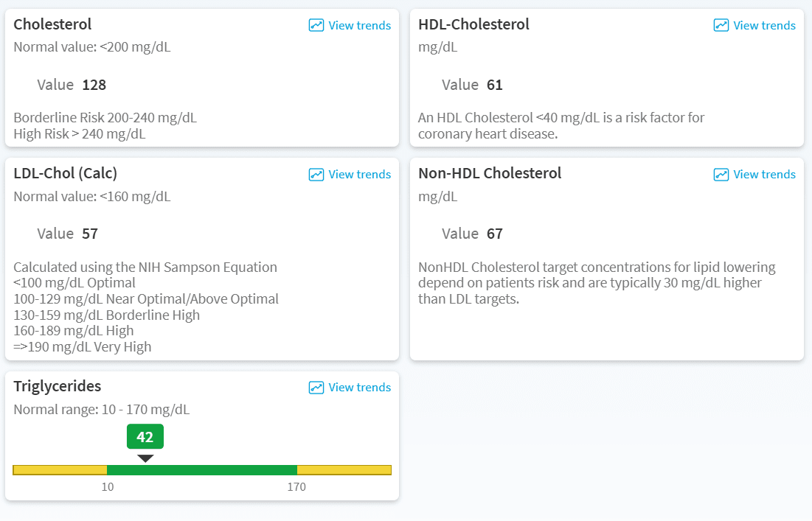Screen dimensions: 812x521
Task: Click the trend chart icon for Non-HDL Cholesterol
Action: (x=721, y=175)
